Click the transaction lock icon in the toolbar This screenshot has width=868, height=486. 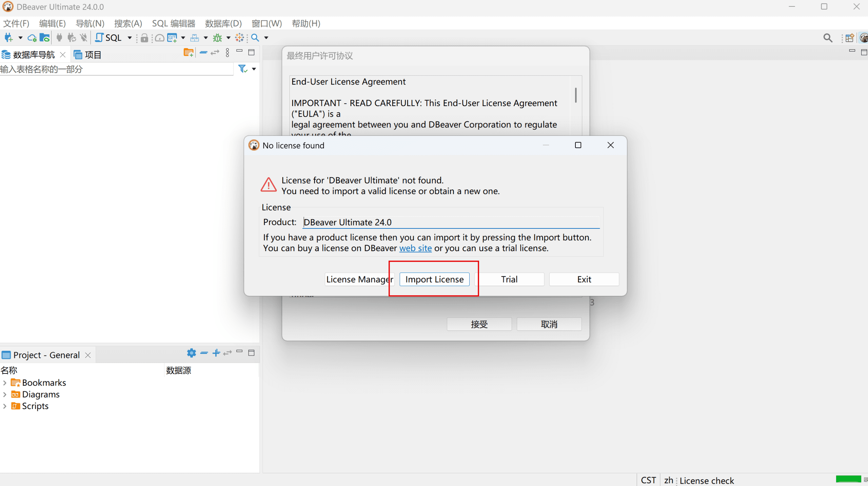click(x=144, y=38)
